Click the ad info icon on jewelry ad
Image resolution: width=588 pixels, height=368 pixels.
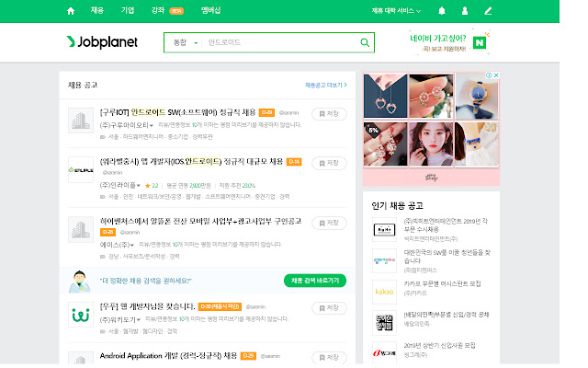point(489,75)
